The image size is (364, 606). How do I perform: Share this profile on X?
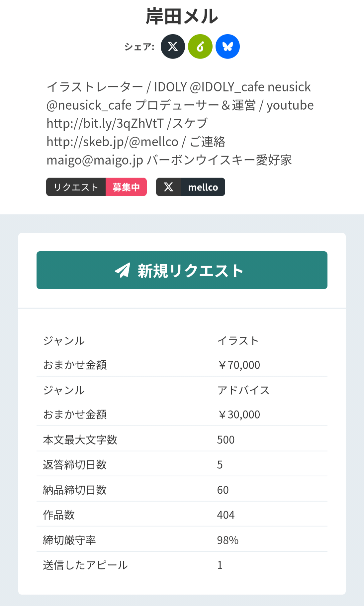coord(173,47)
